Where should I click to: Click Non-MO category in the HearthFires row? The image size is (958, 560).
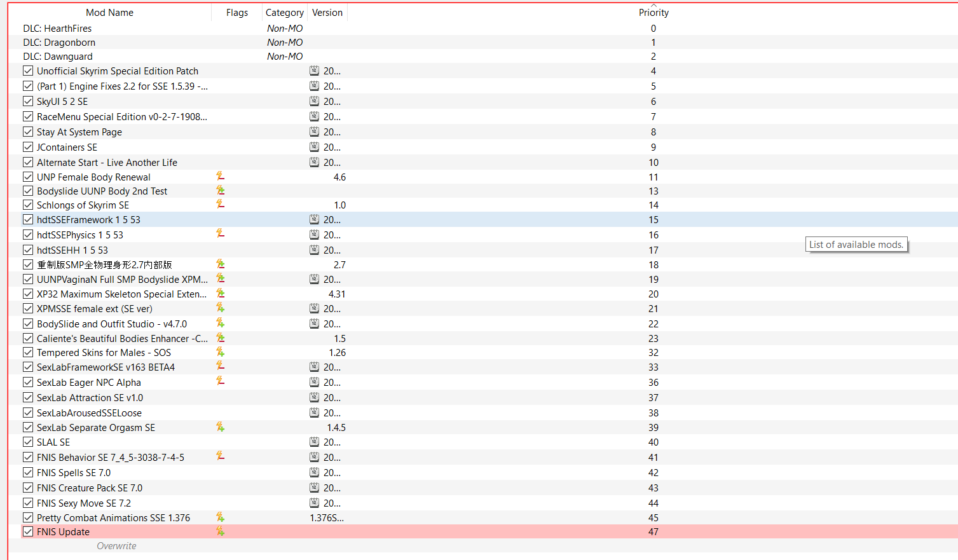click(x=285, y=28)
